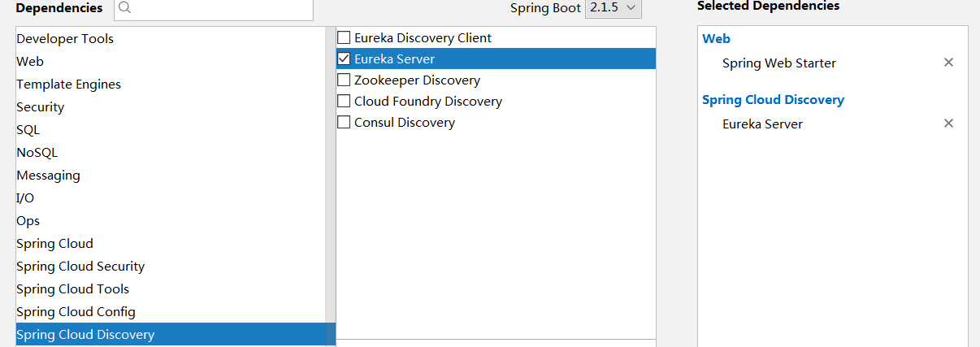Image resolution: width=980 pixels, height=347 pixels.
Task: Pick the Messaging category
Action: [x=170, y=176]
